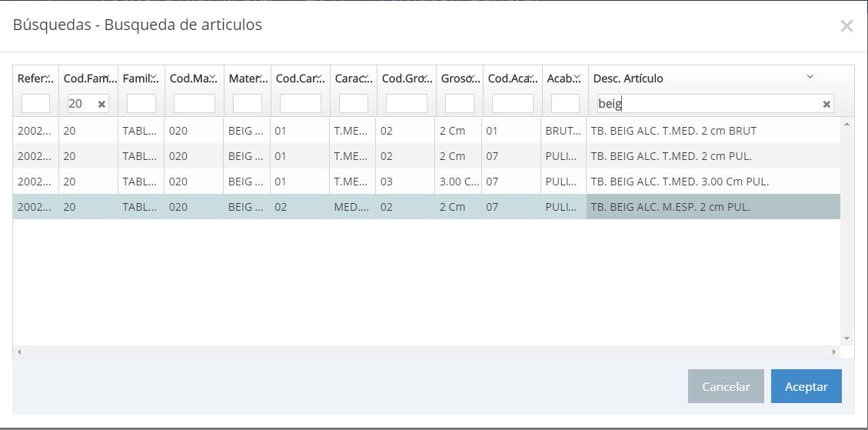Click the horizontal scrollbar right arrow

point(834,352)
